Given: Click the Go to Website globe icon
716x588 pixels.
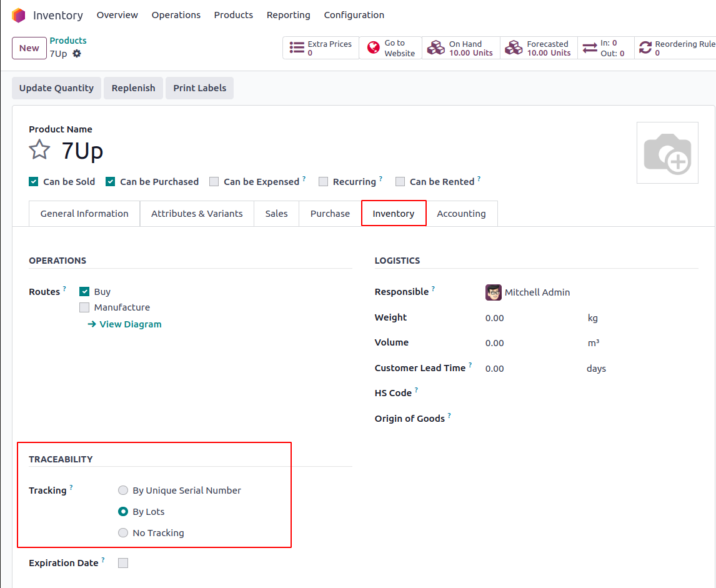Looking at the screenshot, I should 374,47.
